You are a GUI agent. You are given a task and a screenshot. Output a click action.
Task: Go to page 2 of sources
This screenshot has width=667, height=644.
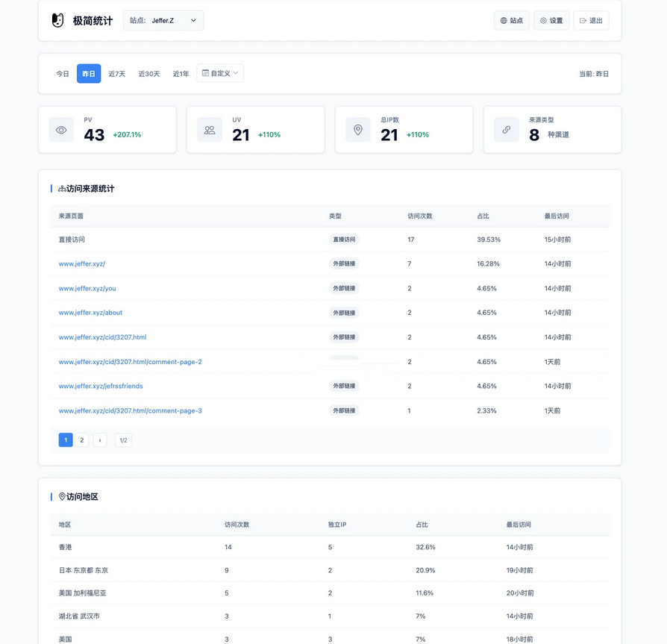(82, 440)
